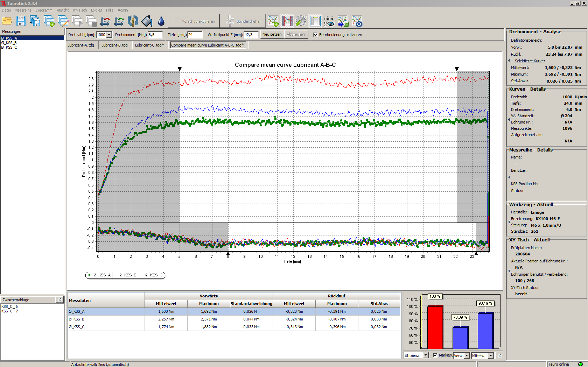This screenshot has width=588, height=367.
Task: Click the Ø_KSS_C legend entry
Action: click(152, 275)
